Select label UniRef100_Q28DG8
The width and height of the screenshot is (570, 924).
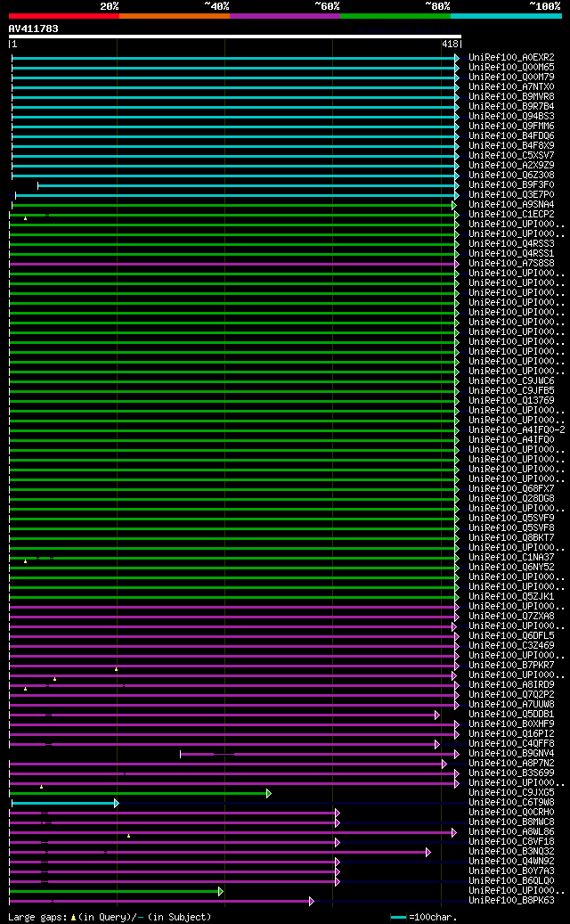(511, 499)
